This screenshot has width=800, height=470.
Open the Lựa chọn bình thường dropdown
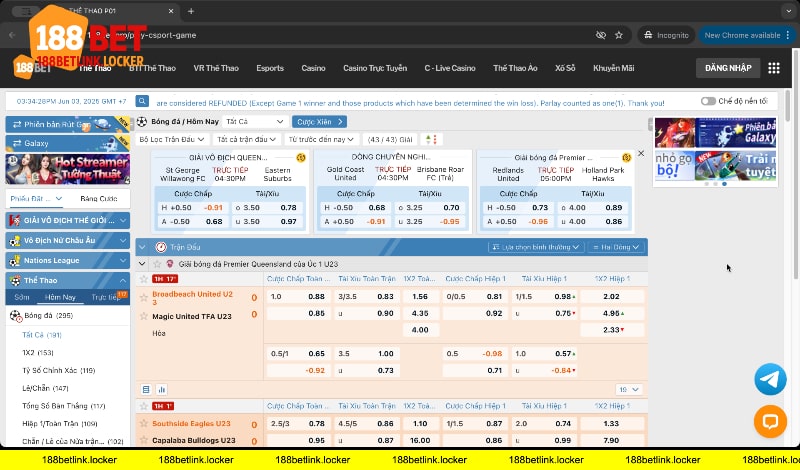[x=536, y=247]
